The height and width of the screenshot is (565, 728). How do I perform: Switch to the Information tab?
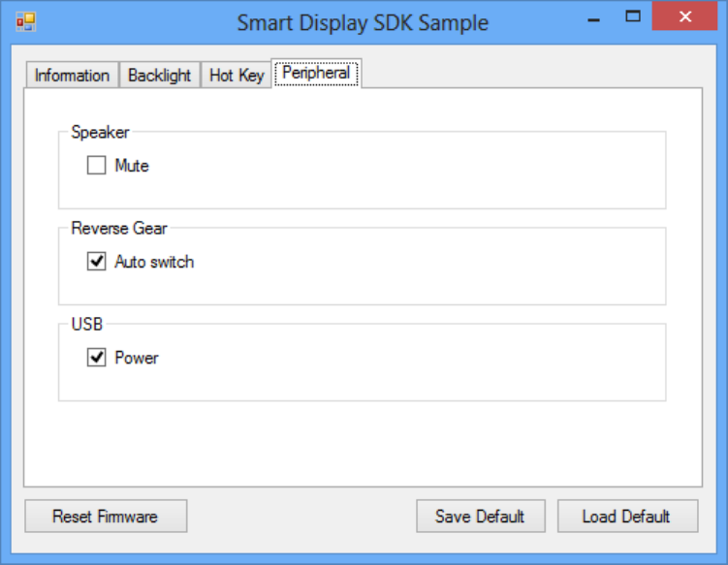pos(72,76)
